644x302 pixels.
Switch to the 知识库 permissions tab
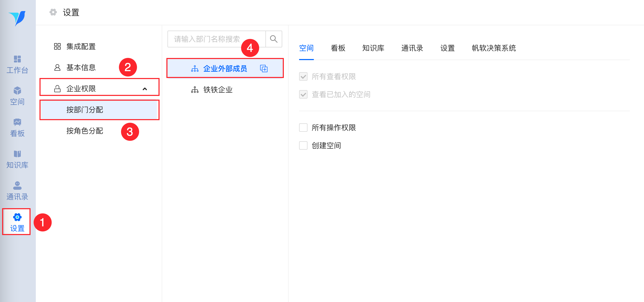pos(373,48)
